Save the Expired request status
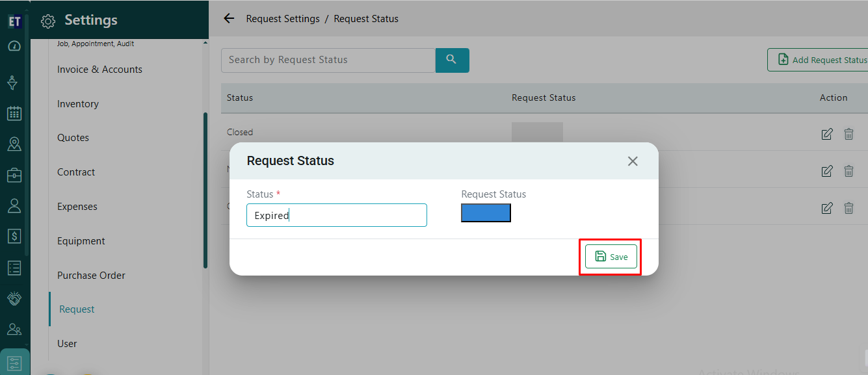The height and width of the screenshot is (375, 868). pyautogui.click(x=611, y=257)
